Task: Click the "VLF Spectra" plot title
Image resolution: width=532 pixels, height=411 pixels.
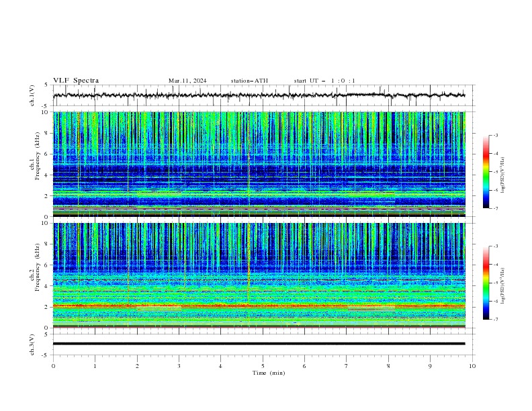Action: click(x=76, y=81)
